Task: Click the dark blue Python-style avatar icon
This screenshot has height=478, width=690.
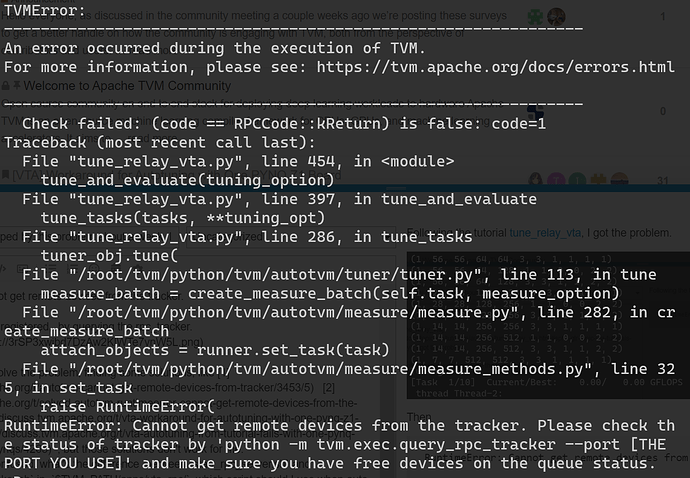Action: click(536, 112)
